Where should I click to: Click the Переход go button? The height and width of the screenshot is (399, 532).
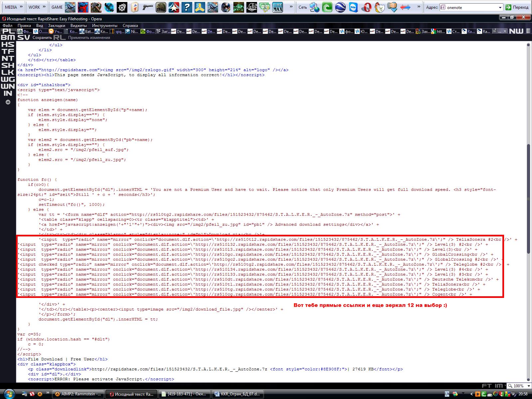pos(517,7)
